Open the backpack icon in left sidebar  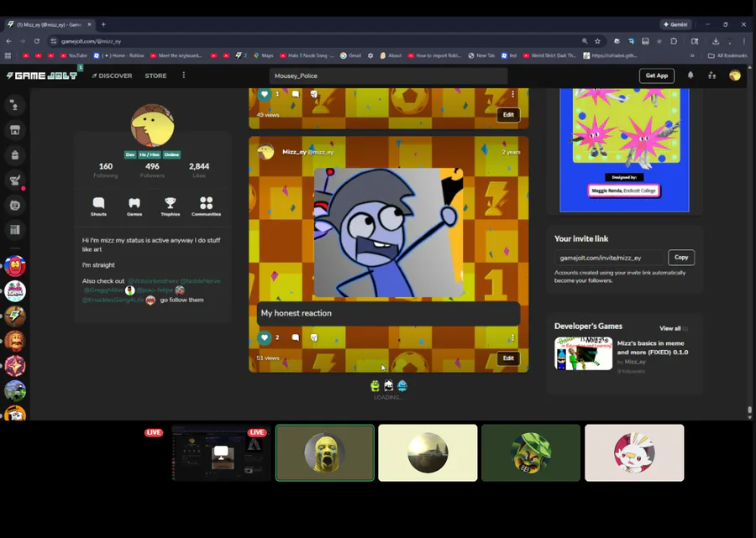[15, 155]
